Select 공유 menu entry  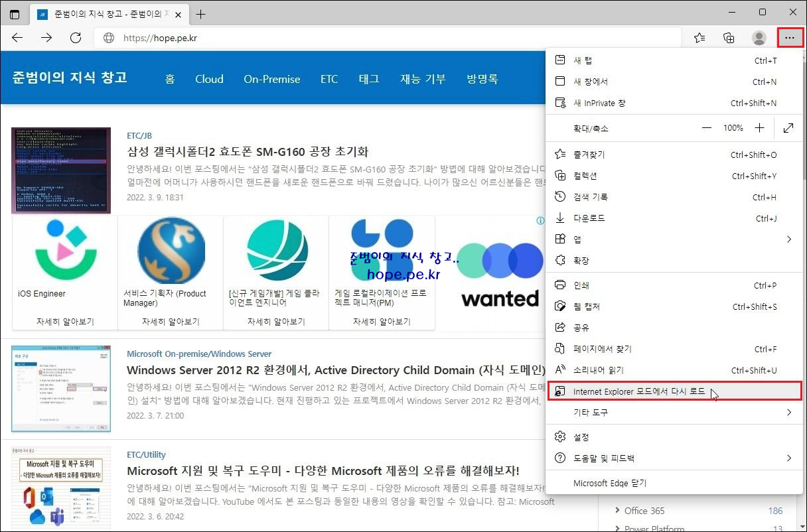coord(674,328)
